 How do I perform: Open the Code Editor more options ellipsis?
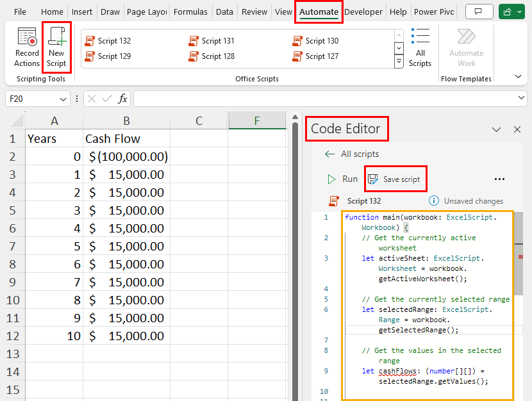tap(499, 179)
